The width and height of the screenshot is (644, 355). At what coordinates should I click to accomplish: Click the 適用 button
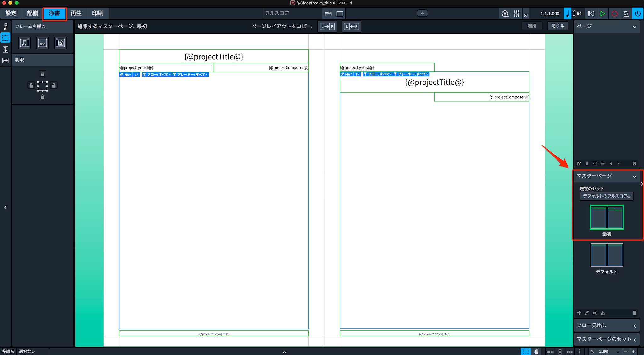[532, 26]
